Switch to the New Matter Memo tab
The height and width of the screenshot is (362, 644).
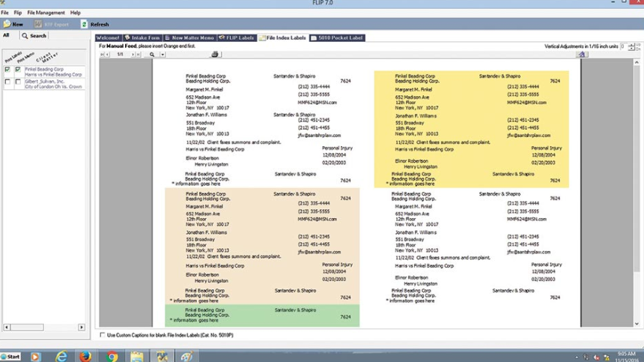coord(189,37)
